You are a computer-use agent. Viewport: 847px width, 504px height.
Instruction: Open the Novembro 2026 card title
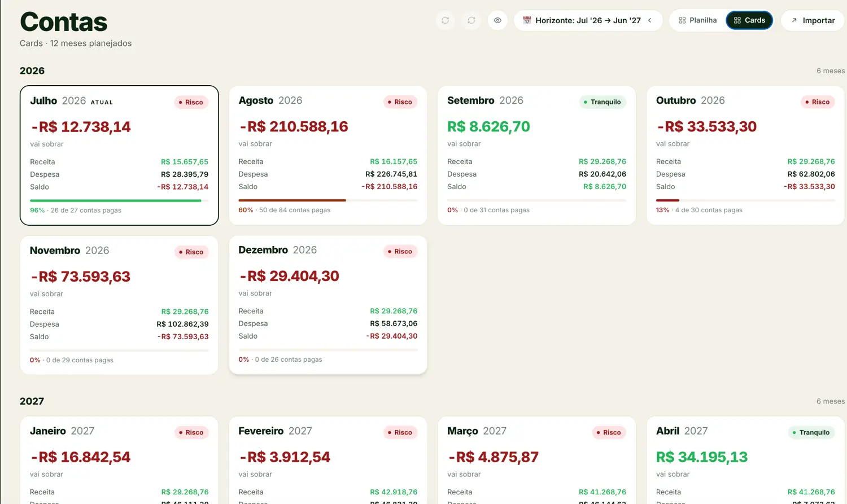[x=69, y=251]
